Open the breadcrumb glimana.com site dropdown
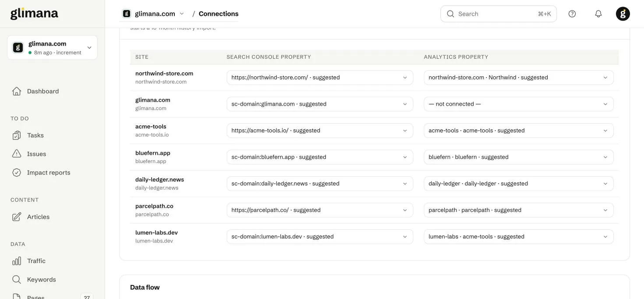 pyautogui.click(x=154, y=14)
